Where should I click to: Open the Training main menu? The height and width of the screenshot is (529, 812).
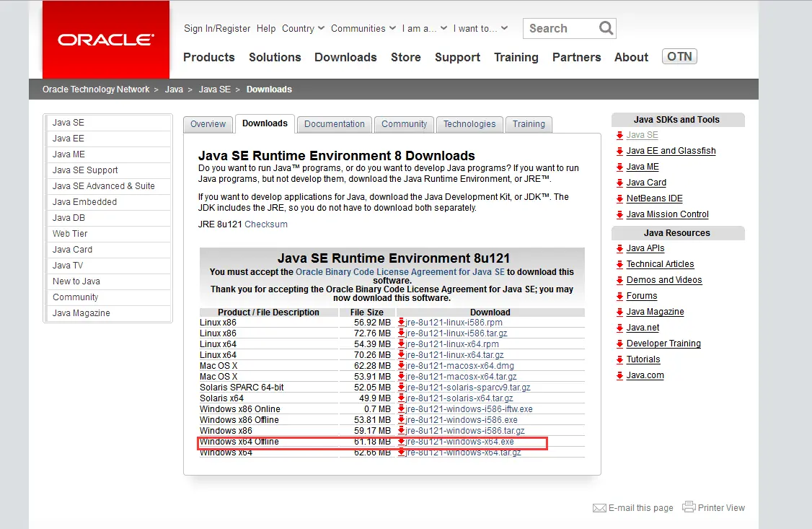(x=516, y=57)
